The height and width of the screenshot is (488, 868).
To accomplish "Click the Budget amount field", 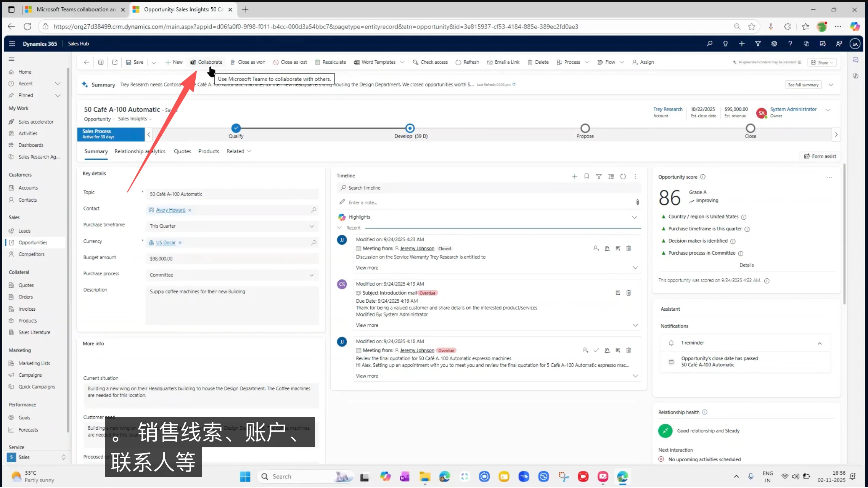I will click(x=232, y=258).
